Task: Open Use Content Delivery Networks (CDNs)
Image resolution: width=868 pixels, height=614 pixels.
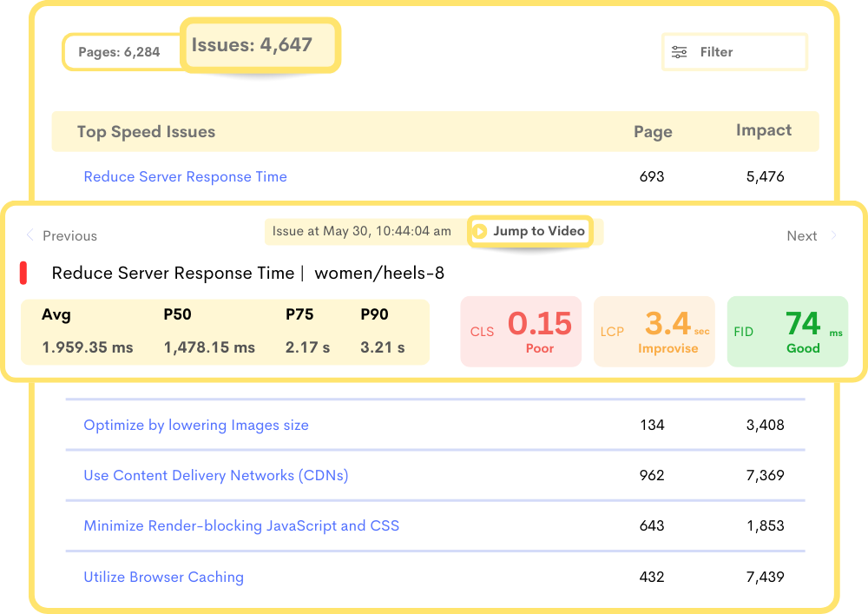Action: point(217,475)
